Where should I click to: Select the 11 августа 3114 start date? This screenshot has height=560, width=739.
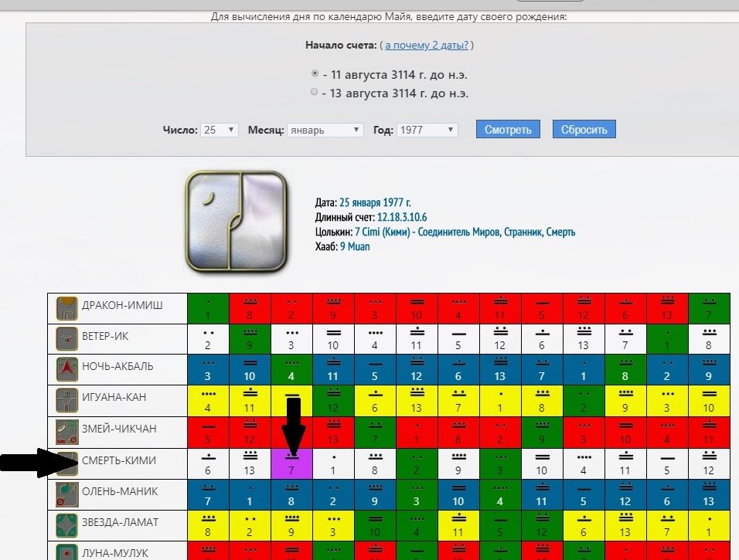tap(315, 73)
